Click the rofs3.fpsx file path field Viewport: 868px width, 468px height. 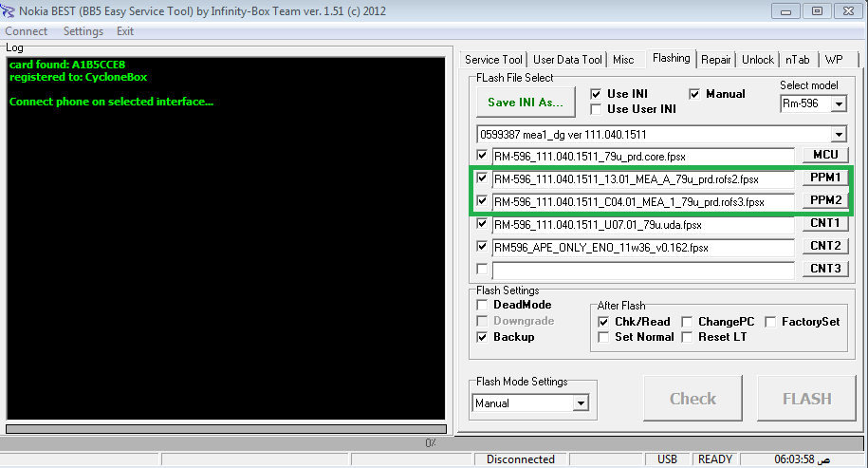[x=643, y=201]
